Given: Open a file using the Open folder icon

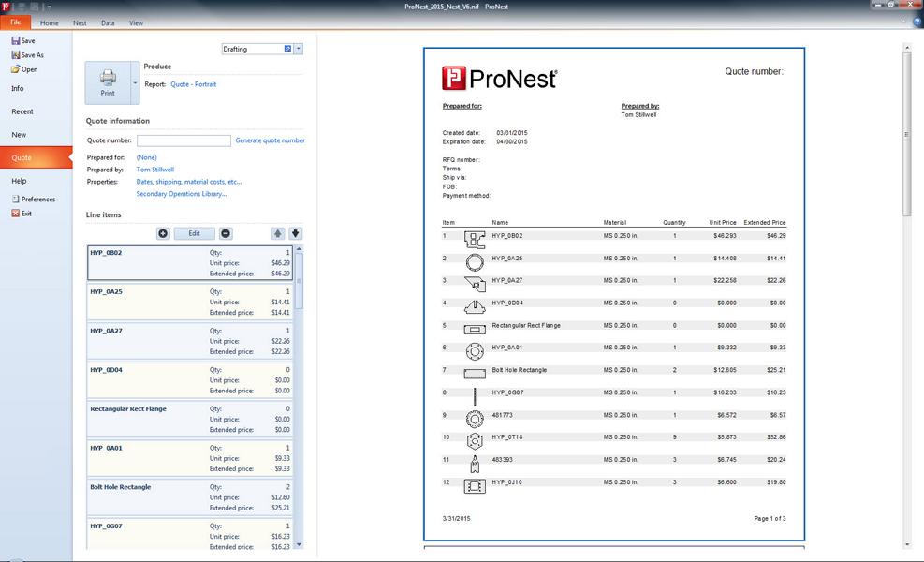Looking at the screenshot, I should [x=15, y=69].
